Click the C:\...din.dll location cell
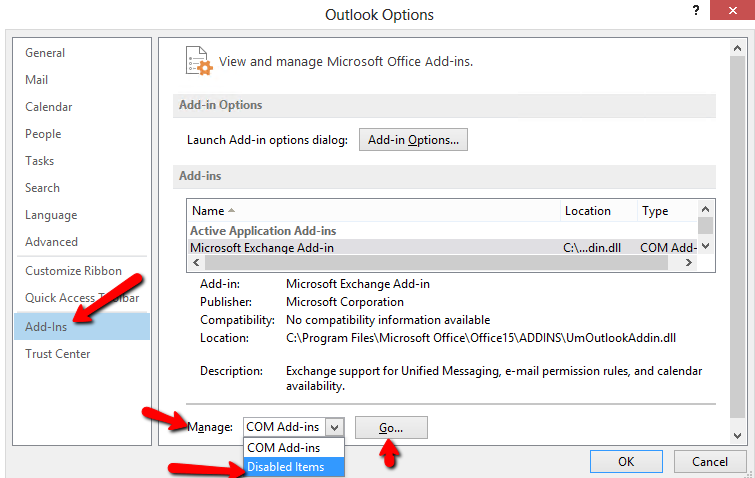This screenshot has height=478, width=755. coord(592,247)
